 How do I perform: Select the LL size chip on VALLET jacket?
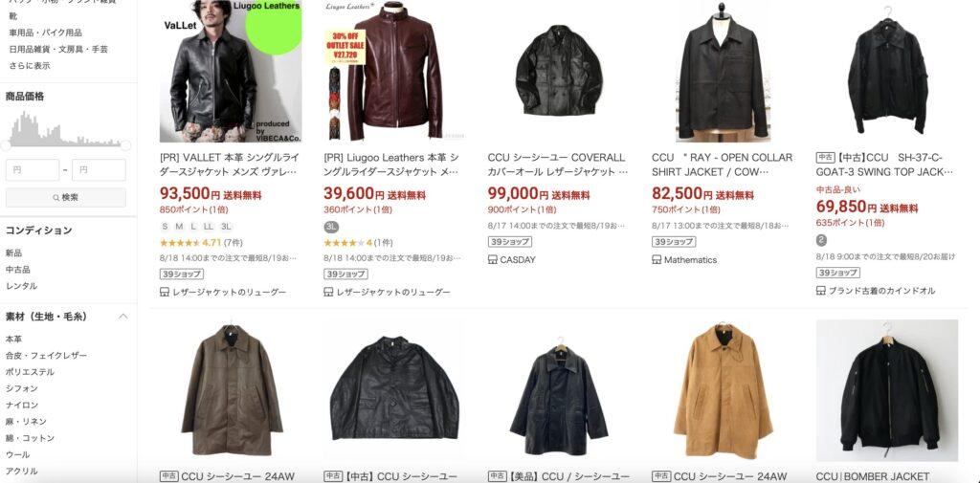tap(208, 226)
